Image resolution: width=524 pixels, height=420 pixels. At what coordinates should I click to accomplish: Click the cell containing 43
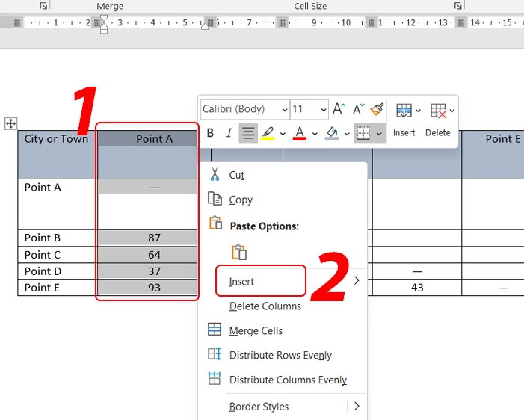pyautogui.click(x=416, y=288)
